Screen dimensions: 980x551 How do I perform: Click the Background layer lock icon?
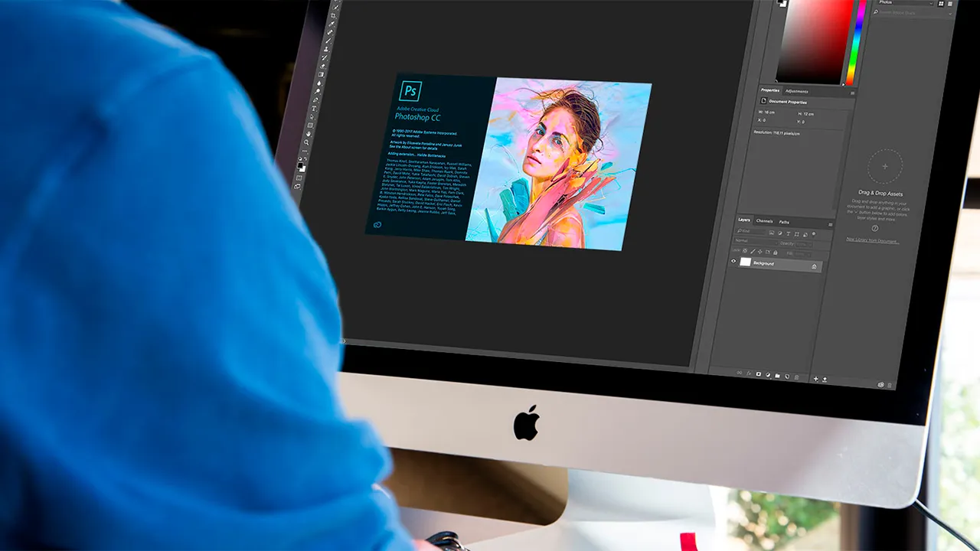coord(814,266)
